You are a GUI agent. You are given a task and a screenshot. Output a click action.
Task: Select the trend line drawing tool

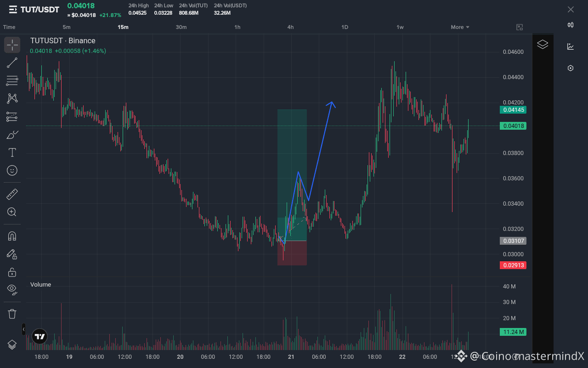(x=12, y=63)
